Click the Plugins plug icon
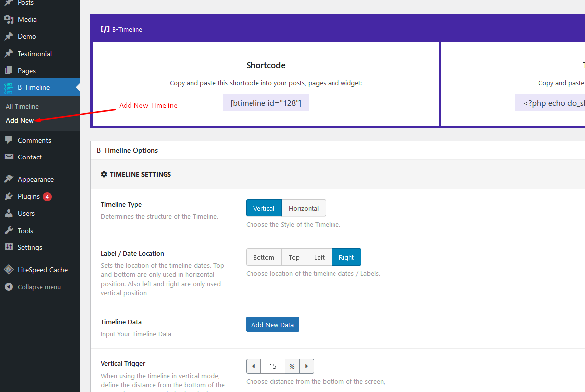585x392 pixels. click(9, 196)
